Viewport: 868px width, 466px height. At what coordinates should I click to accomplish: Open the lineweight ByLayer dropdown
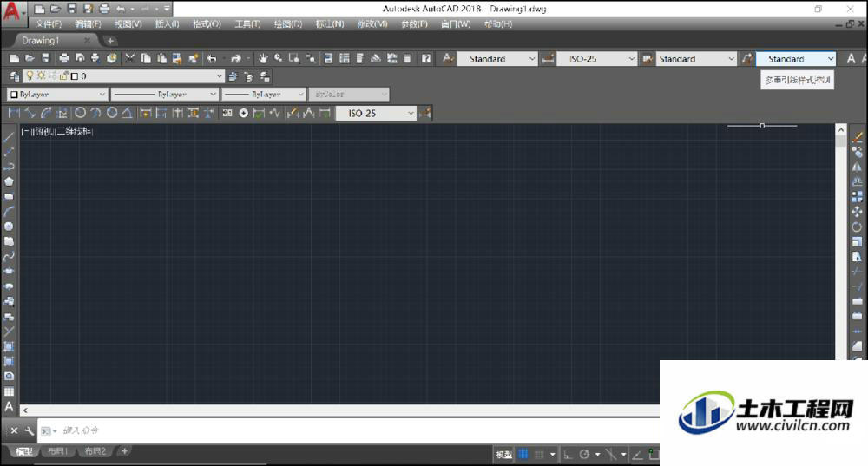point(264,94)
